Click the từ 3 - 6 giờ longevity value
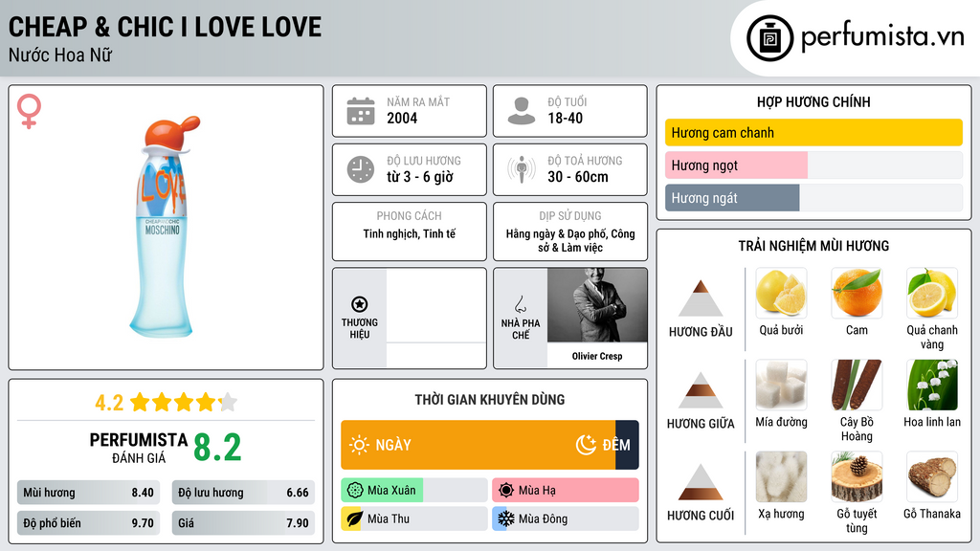 (x=420, y=177)
